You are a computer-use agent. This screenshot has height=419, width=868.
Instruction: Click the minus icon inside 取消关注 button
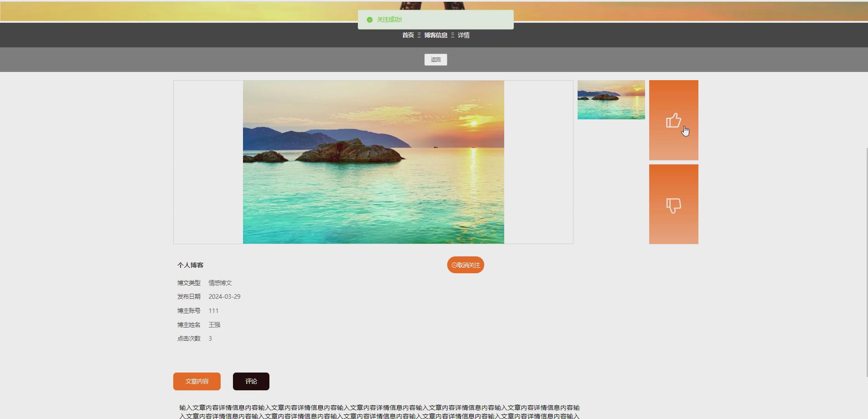(454, 265)
